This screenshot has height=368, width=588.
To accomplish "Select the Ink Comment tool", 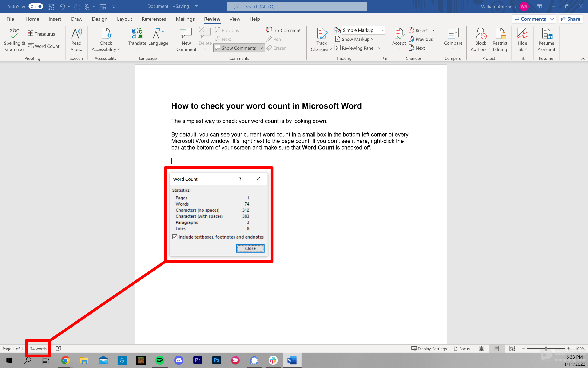I will click(x=283, y=30).
